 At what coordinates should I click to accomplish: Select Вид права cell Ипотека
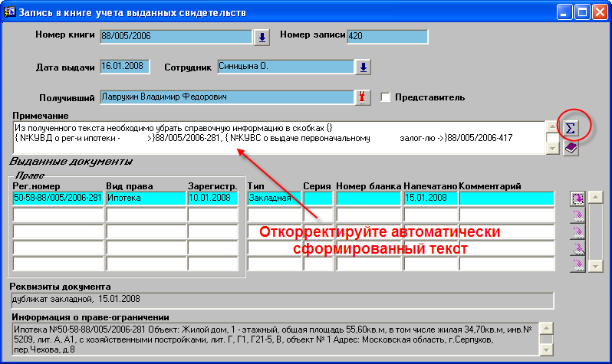[x=146, y=198]
